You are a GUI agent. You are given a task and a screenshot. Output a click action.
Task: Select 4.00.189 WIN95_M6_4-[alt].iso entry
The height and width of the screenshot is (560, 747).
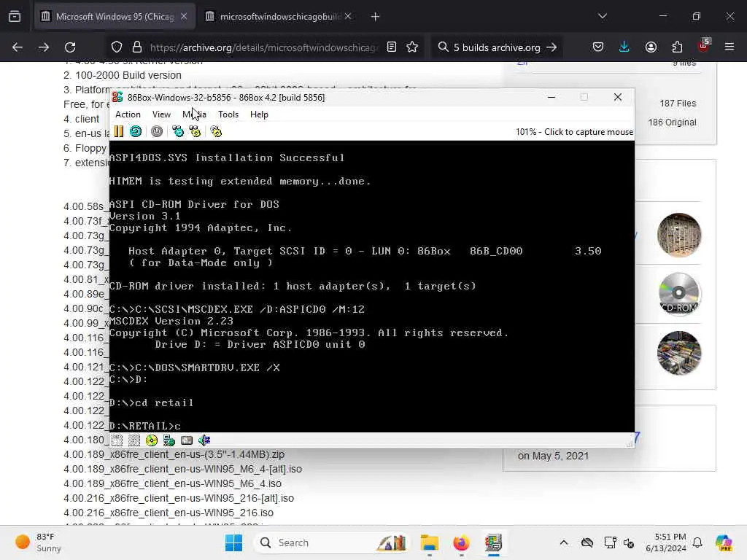click(x=183, y=469)
